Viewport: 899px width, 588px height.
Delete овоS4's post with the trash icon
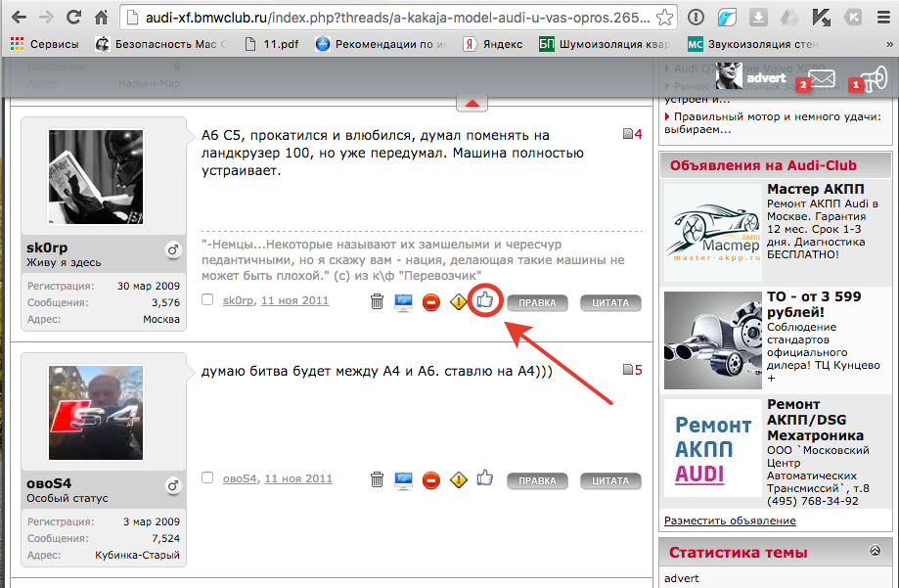pos(377,479)
